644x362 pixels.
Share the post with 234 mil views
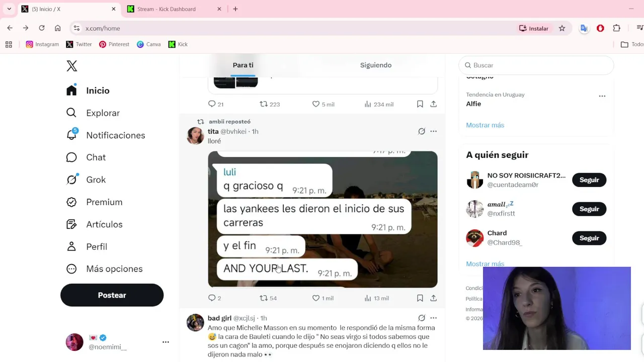point(433,104)
